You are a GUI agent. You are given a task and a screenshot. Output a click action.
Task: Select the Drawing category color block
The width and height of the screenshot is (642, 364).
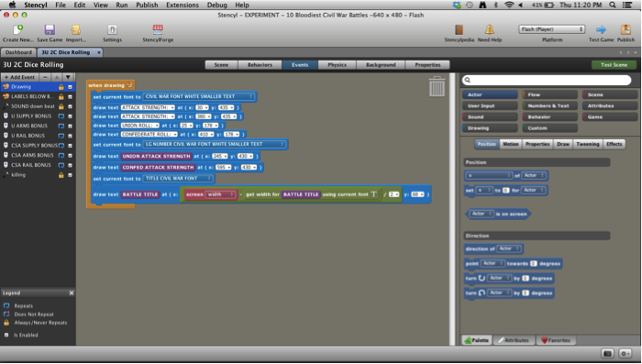490,128
